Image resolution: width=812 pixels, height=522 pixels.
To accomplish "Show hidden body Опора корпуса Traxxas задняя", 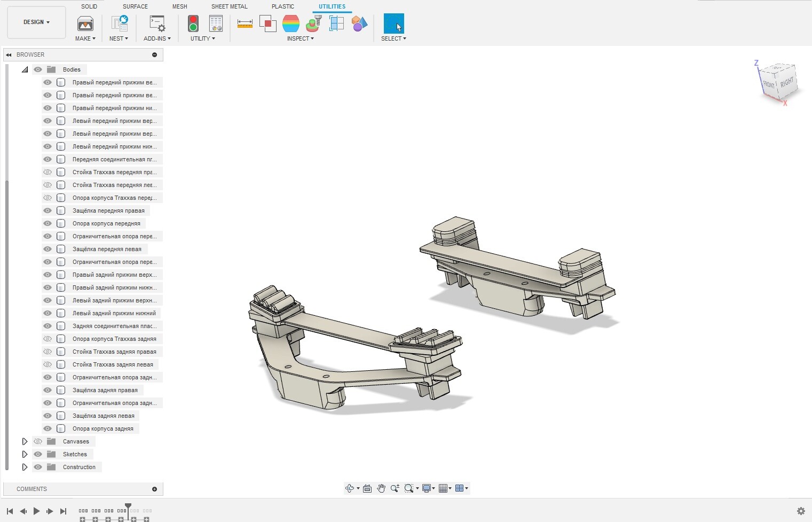I will tap(48, 339).
